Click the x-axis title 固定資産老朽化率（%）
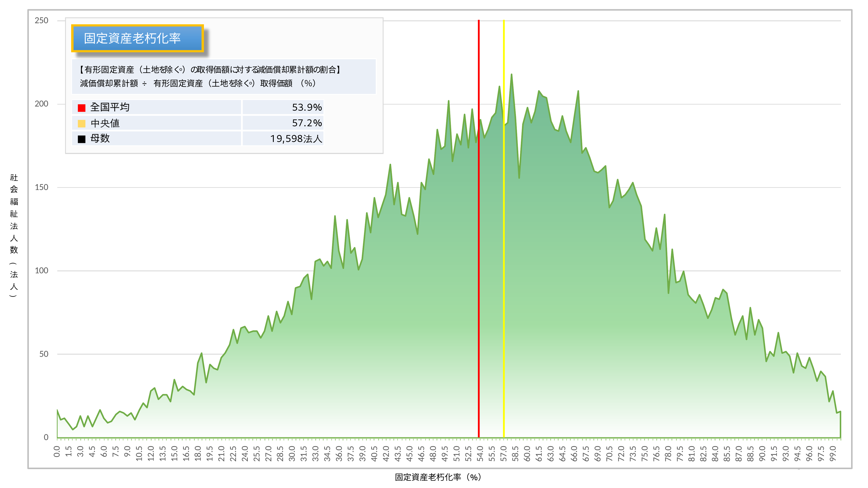The image size is (868, 488). point(438,477)
